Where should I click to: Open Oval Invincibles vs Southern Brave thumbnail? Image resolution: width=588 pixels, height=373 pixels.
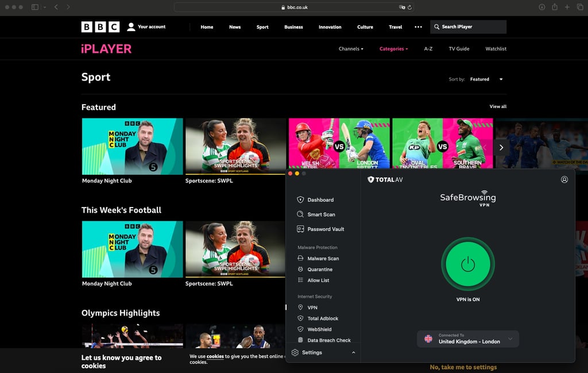click(x=443, y=143)
